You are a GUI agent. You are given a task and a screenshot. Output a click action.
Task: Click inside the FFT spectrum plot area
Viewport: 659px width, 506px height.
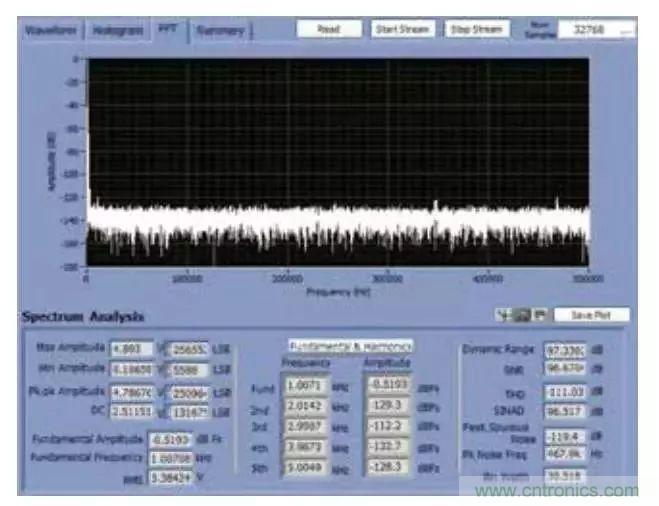[337, 160]
